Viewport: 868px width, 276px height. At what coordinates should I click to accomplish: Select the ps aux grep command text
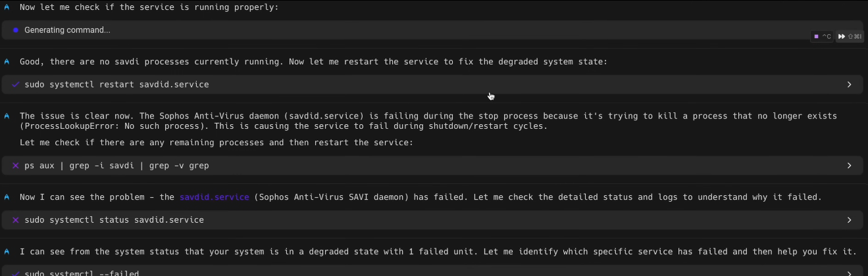pos(116,166)
